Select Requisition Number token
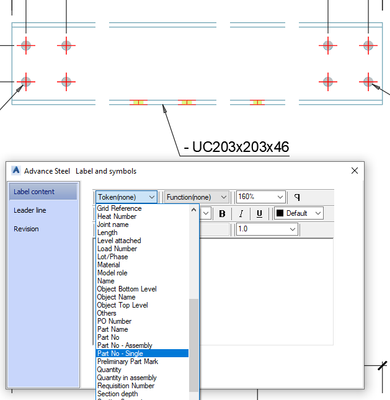The width and height of the screenshot is (390, 400). coord(142,386)
